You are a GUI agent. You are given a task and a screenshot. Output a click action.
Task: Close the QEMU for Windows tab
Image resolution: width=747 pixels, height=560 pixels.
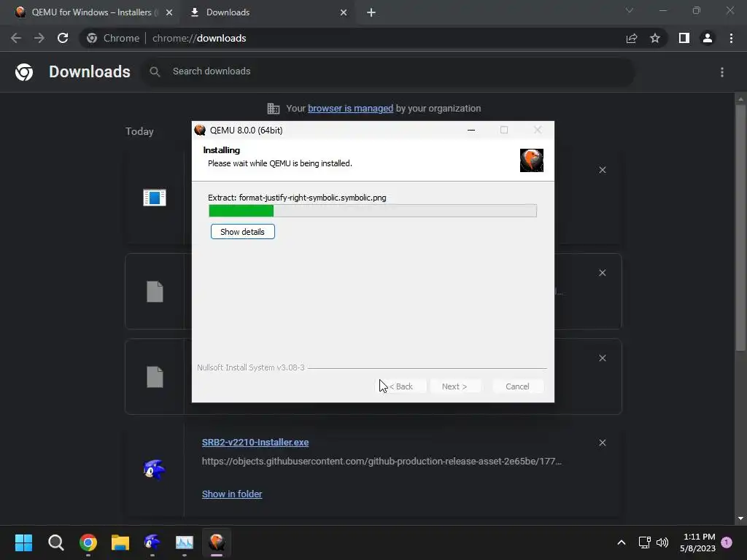tap(169, 12)
